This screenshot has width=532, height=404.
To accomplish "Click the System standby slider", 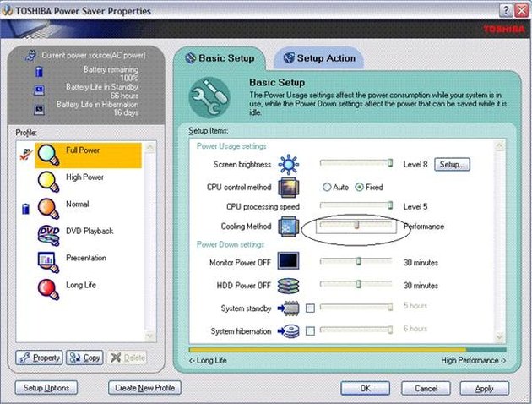I will point(356,307).
